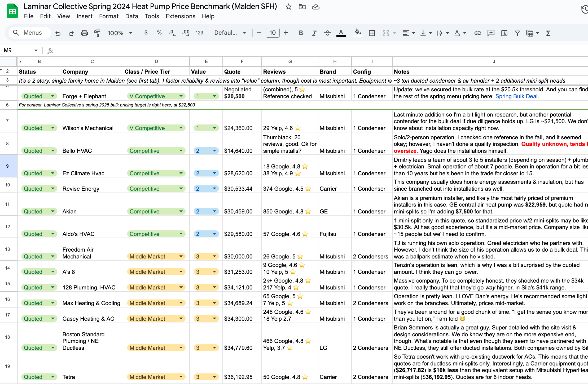Open the fill color bucket tool

(x=358, y=33)
